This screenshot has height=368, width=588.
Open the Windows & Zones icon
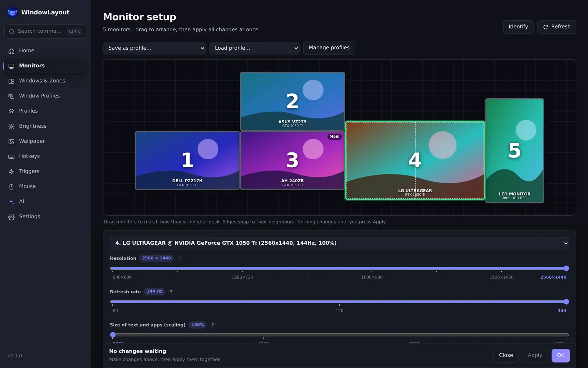(x=11, y=81)
